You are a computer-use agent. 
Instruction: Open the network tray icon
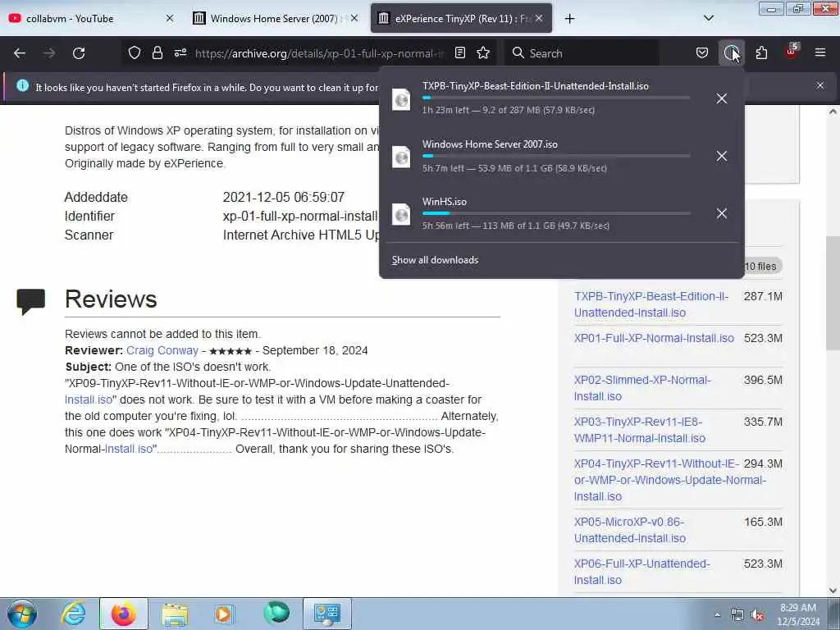(737, 615)
